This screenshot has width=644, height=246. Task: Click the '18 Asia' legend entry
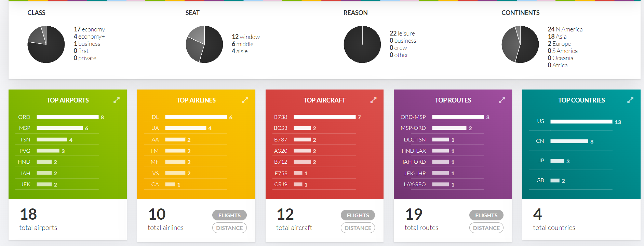557,37
